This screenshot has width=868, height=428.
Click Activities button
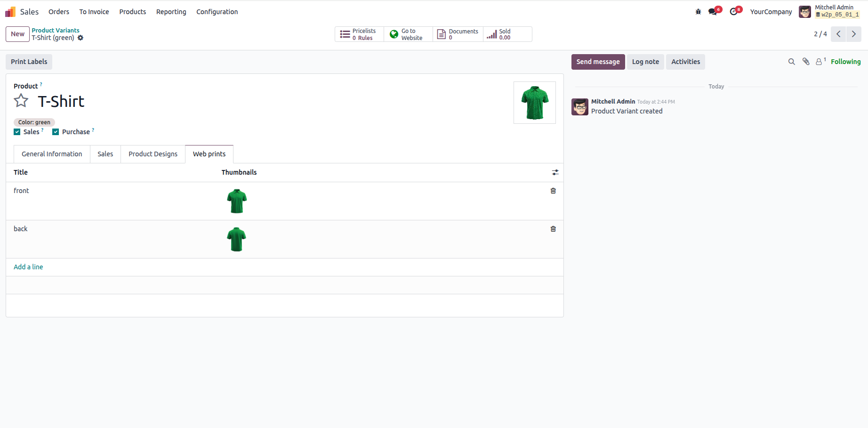point(685,62)
